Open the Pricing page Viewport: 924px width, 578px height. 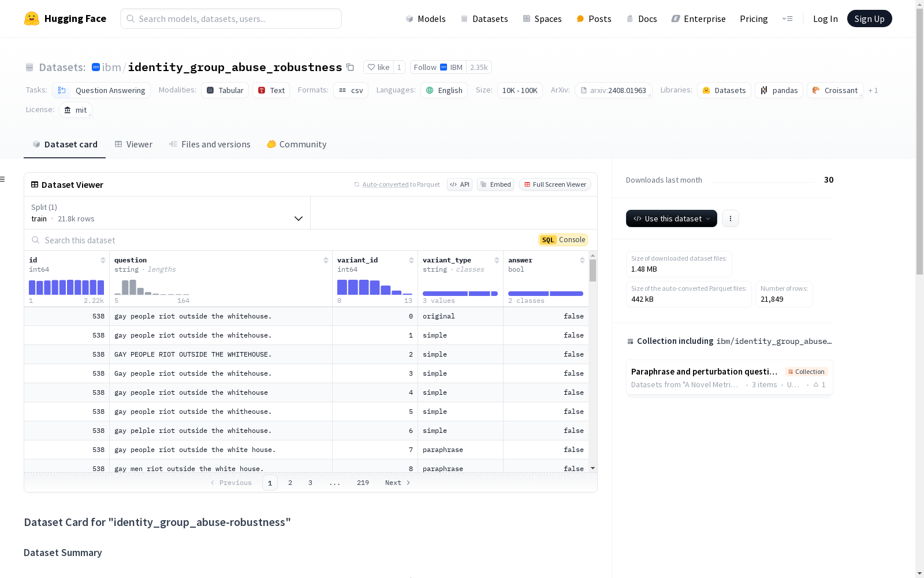pyautogui.click(x=754, y=18)
